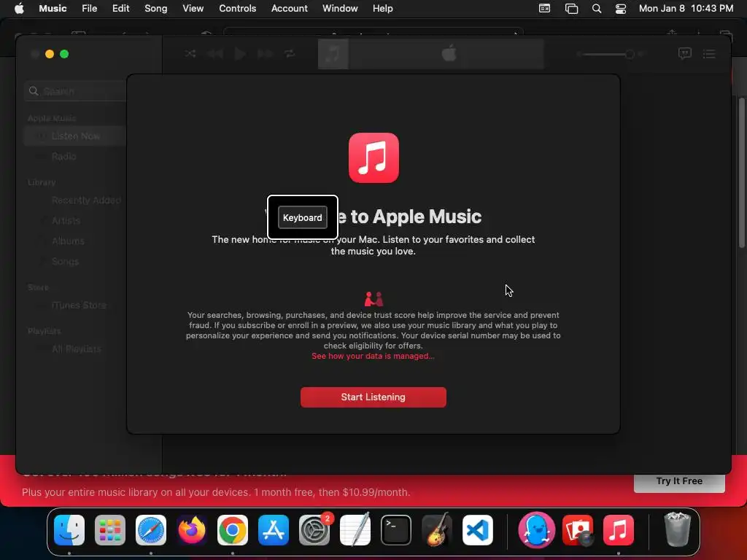Click the next track button

click(265, 53)
